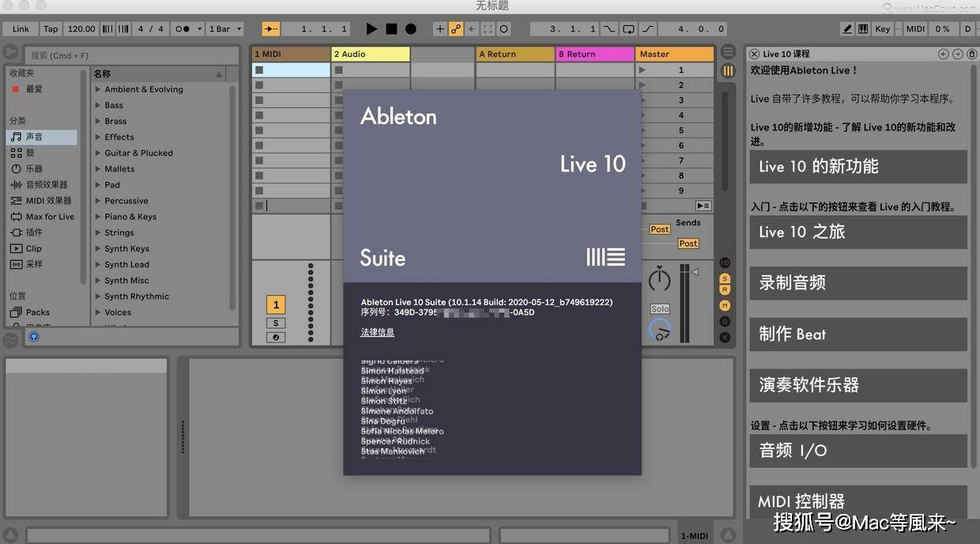Click the Punch-Out switch icon
The width and height of the screenshot is (980, 544).
click(647, 28)
